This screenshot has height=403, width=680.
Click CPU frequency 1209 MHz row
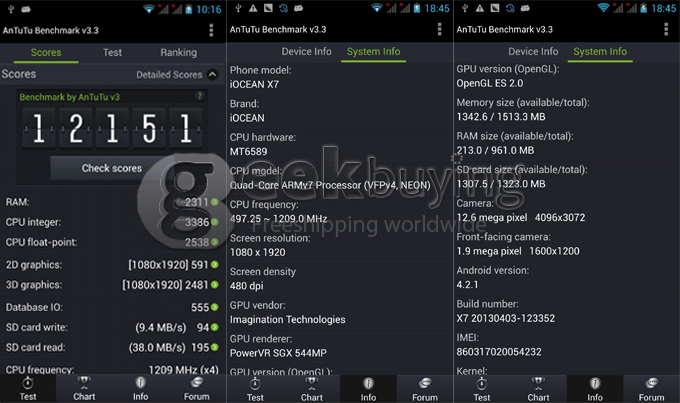[111, 370]
